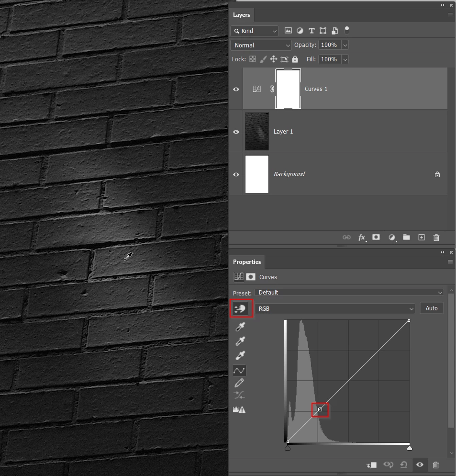The height and width of the screenshot is (476, 456).
Task: Lock image pixels brush icon
Action: [x=263, y=59]
